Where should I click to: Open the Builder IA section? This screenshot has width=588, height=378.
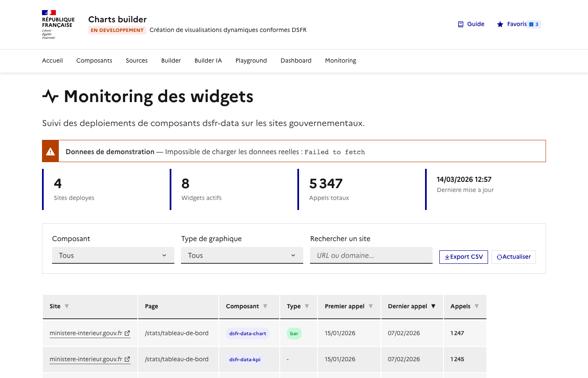(x=208, y=60)
